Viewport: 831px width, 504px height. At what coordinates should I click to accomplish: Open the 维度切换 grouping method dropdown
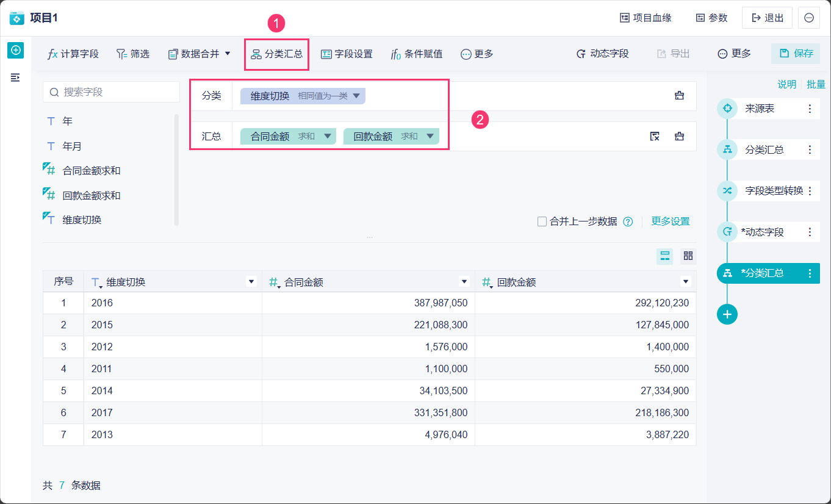pyautogui.click(x=357, y=96)
